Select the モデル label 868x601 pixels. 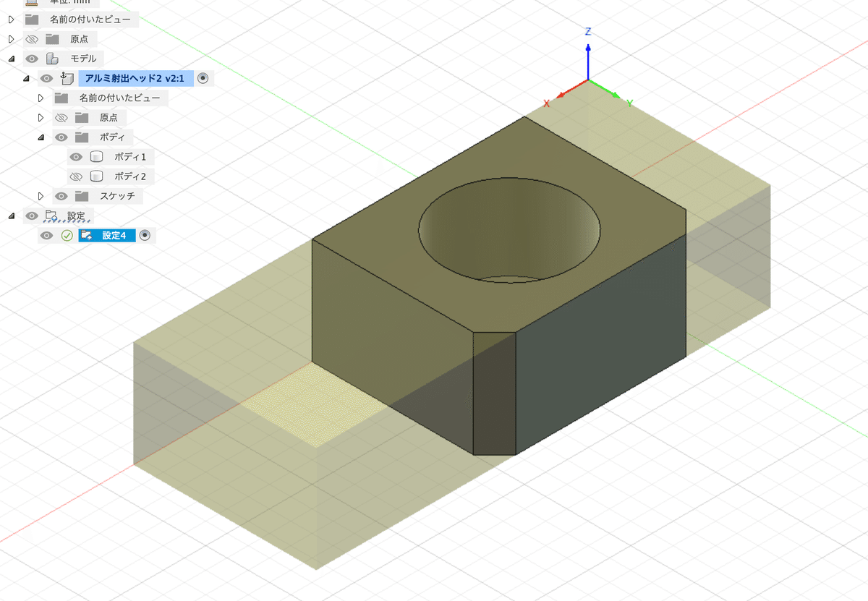tap(85, 59)
